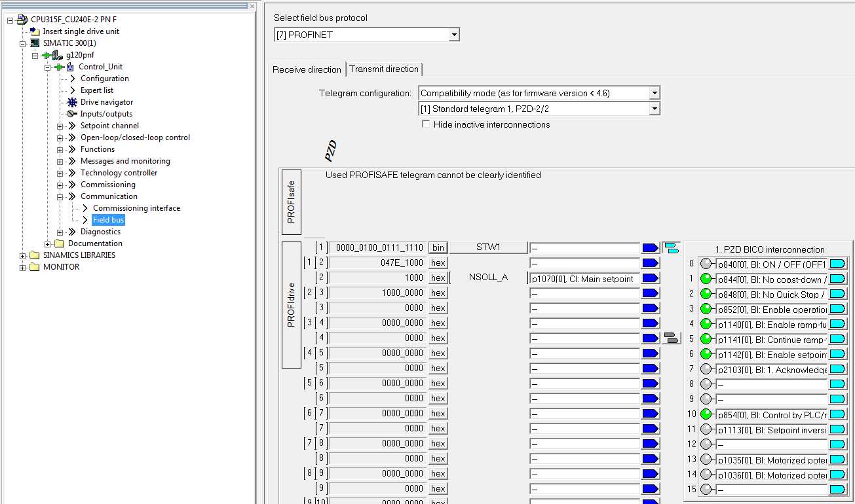The width and height of the screenshot is (855, 504).
Task: Click cyan arrow for p2103[0] Acknowledge
Action: click(x=837, y=369)
